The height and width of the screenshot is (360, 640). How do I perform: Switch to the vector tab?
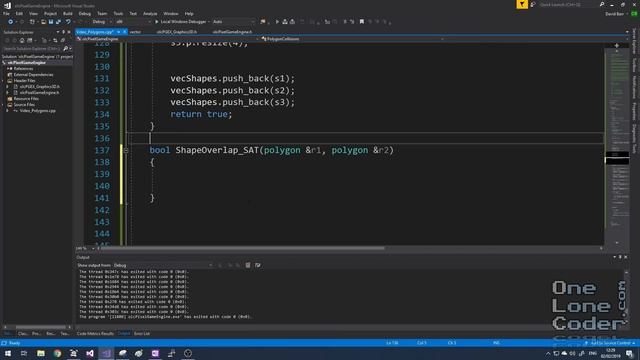pos(135,32)
